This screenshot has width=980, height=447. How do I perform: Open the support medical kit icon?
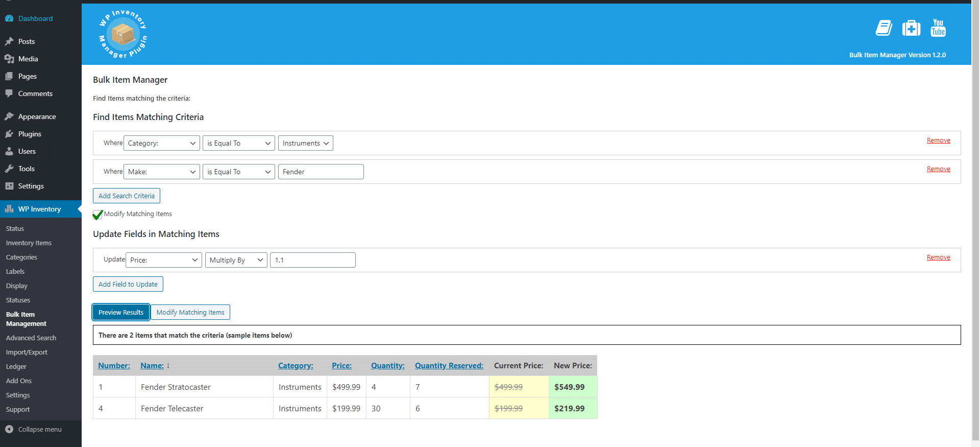911,28
